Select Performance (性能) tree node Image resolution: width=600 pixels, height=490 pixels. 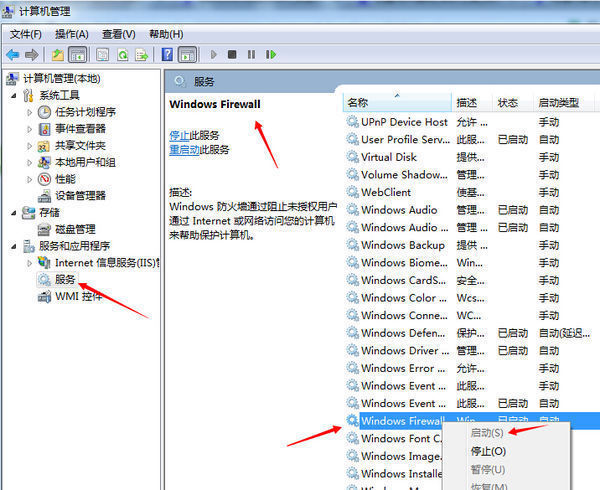click(x=57, y=179)
